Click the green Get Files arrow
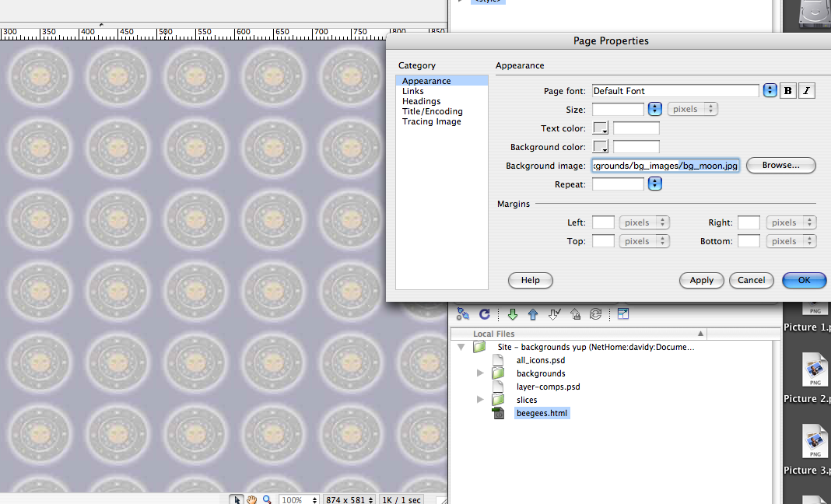The width and height of the screenshot is (831, 504). tap(512, 314)
